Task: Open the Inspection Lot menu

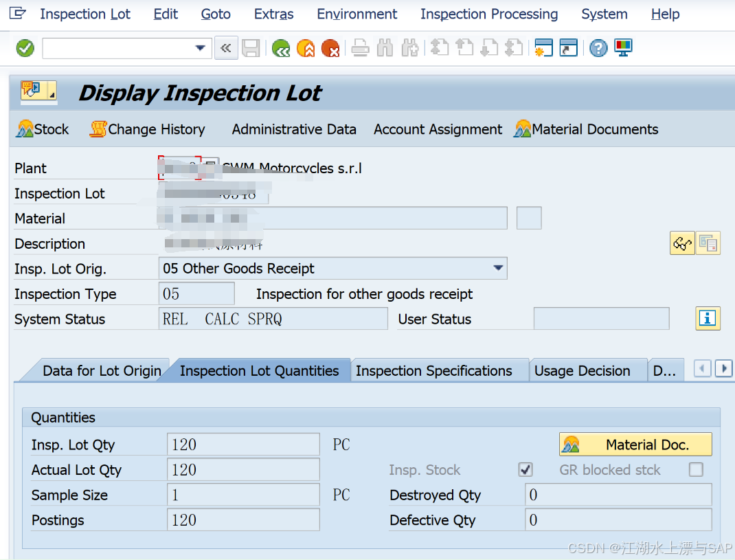Action: click(x=85, y=14)
